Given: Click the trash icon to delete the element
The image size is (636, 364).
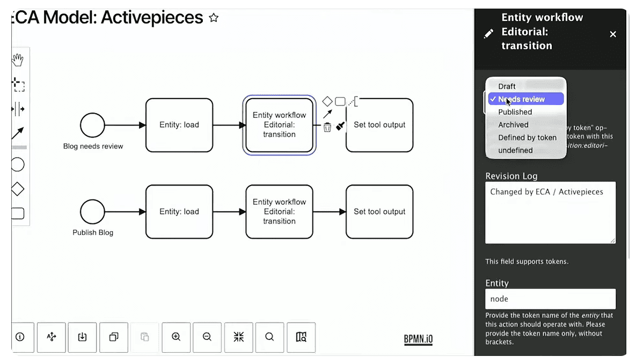Looking at the screenshot, I should [327, 127].
